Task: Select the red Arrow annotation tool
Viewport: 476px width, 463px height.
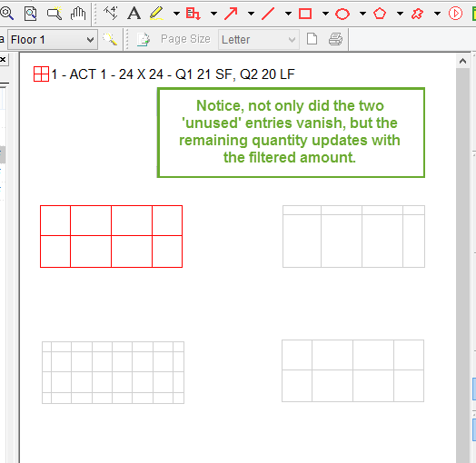Action: (231, 14)
